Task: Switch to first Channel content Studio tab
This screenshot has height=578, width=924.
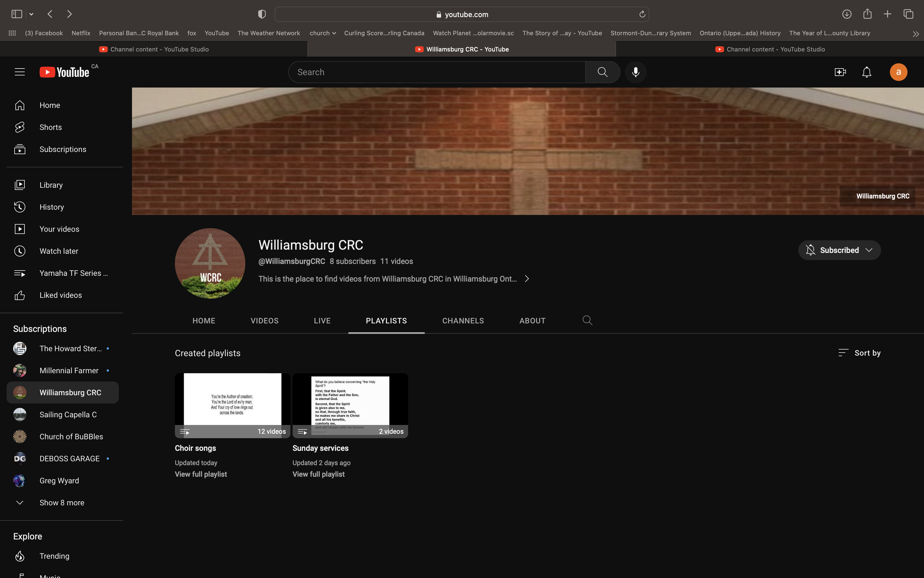Action: point(154,49)
